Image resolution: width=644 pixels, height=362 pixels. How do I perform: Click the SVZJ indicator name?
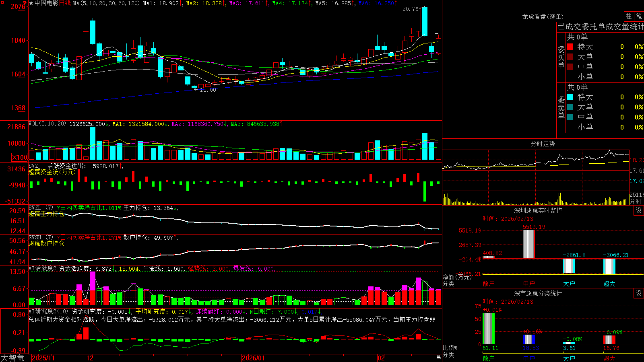(35, 166)
